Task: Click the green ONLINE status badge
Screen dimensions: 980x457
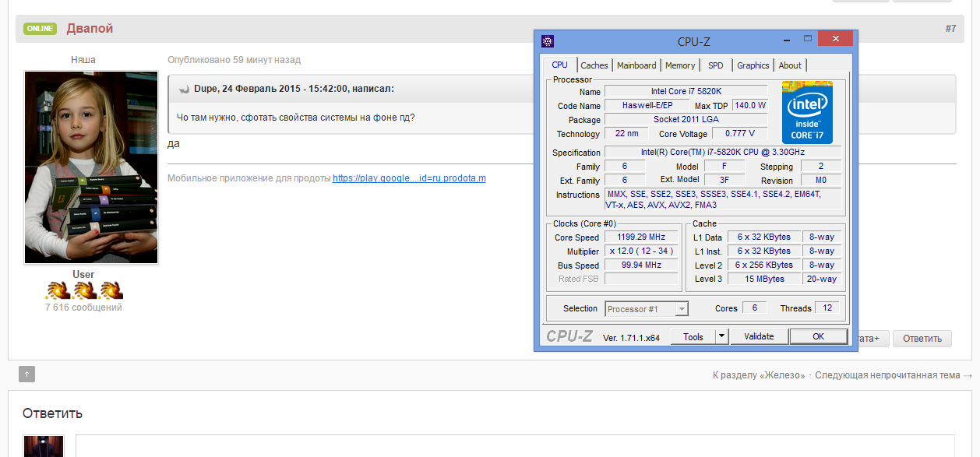Action: [40, 29]
